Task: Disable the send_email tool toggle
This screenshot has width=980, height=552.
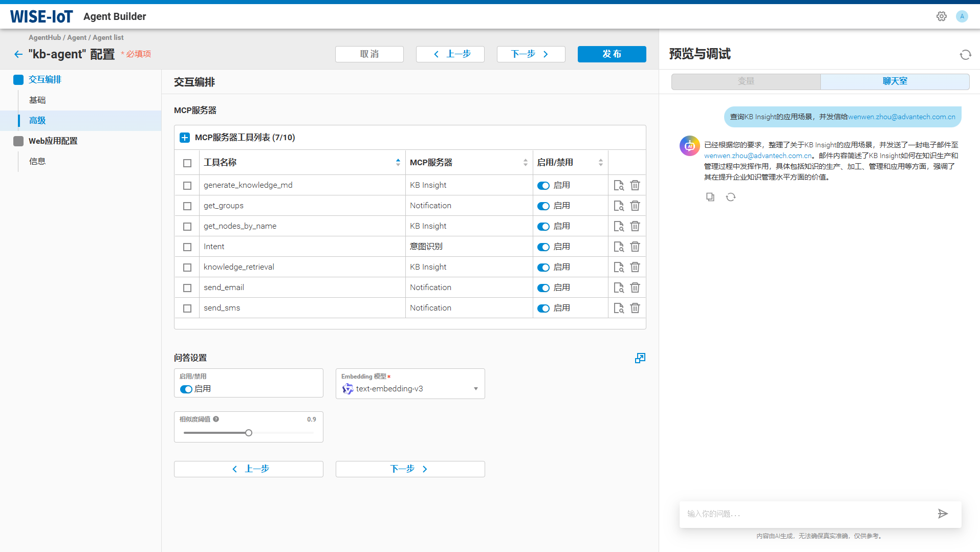Action: pos(543,288)
